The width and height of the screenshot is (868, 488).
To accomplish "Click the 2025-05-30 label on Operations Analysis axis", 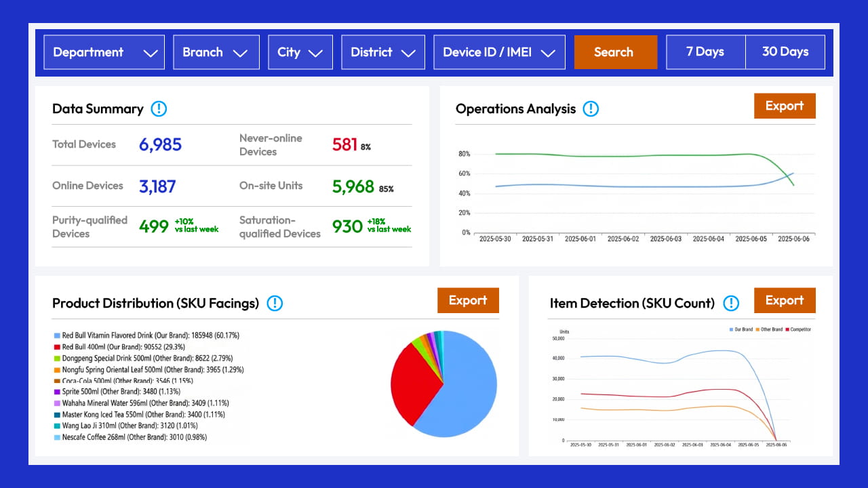I will click(x=495, y=239).
